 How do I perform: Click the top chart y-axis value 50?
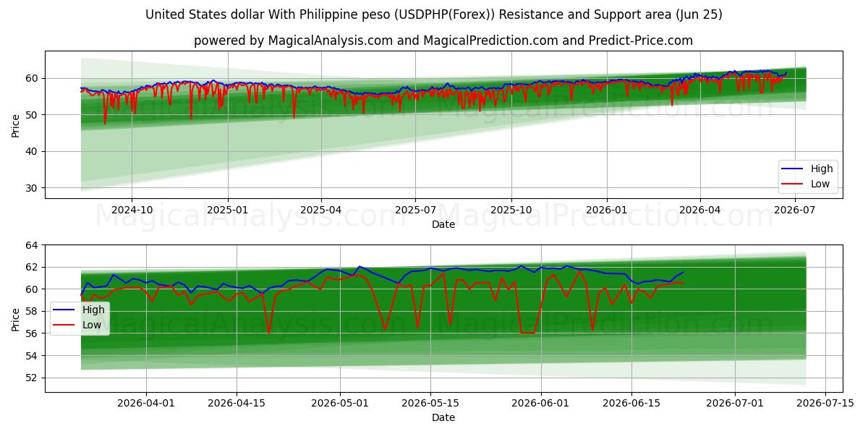click(33, 114)
